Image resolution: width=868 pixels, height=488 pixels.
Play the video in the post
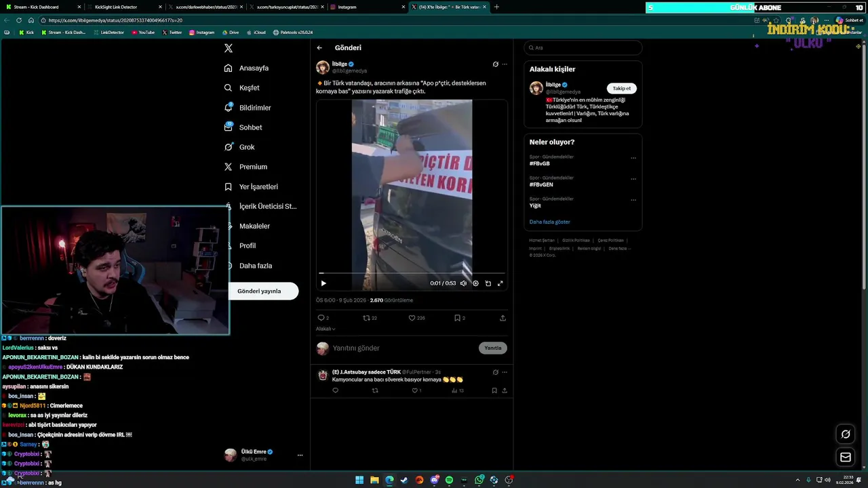pyautogui.click(x=323, y=283)
